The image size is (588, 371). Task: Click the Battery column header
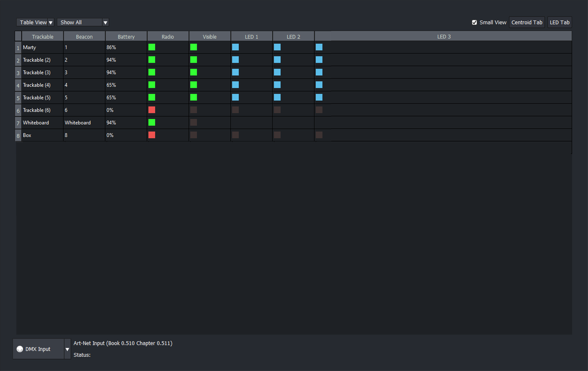(126, 36)
